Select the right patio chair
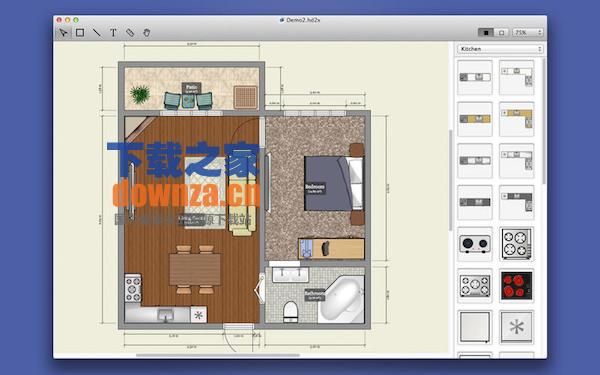 coord(205,101)
